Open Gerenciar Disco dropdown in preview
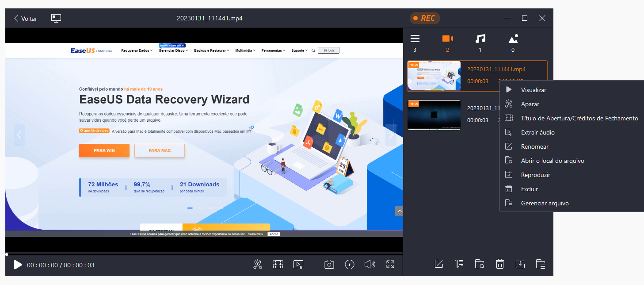Viewport: 644px width, 285px height. coord(173,50)
